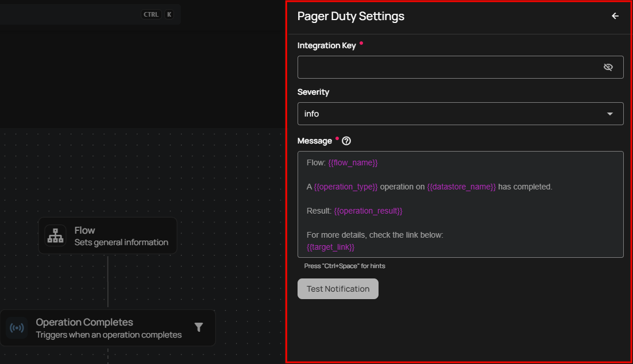Image resolution: width=633 pixels, height=364 pixels.
Task: Click the Severity dropdown chevron arrow
Action: 610,114
